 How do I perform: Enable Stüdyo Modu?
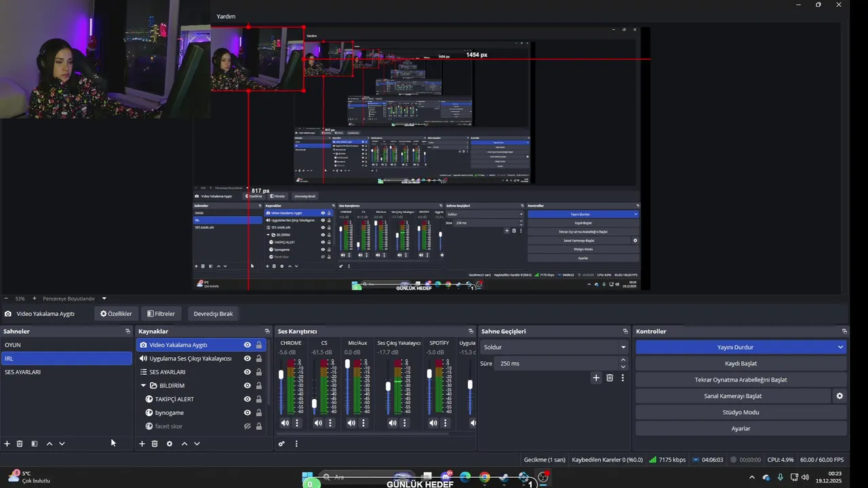pos(741,412)
